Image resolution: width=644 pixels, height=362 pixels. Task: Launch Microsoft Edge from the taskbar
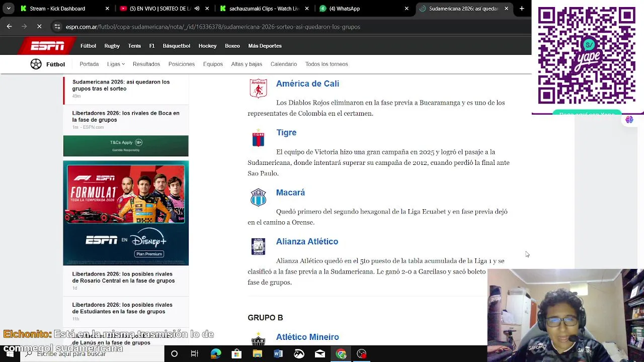click(x=216, y=354)
